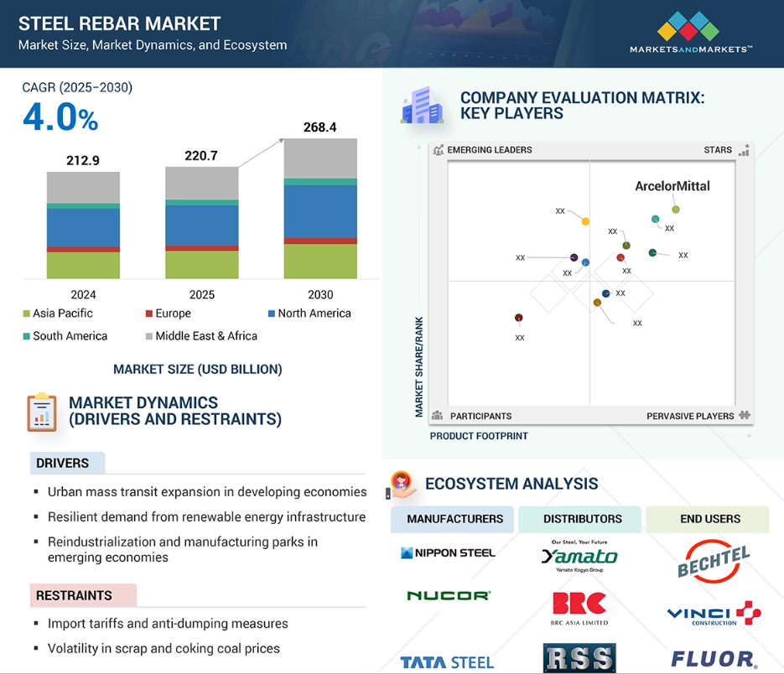Image resolution: width=784 pixels, height=674 pixels.
Task: Click the Emerging Leaders quadrant icon
Action: click(439, 150)
